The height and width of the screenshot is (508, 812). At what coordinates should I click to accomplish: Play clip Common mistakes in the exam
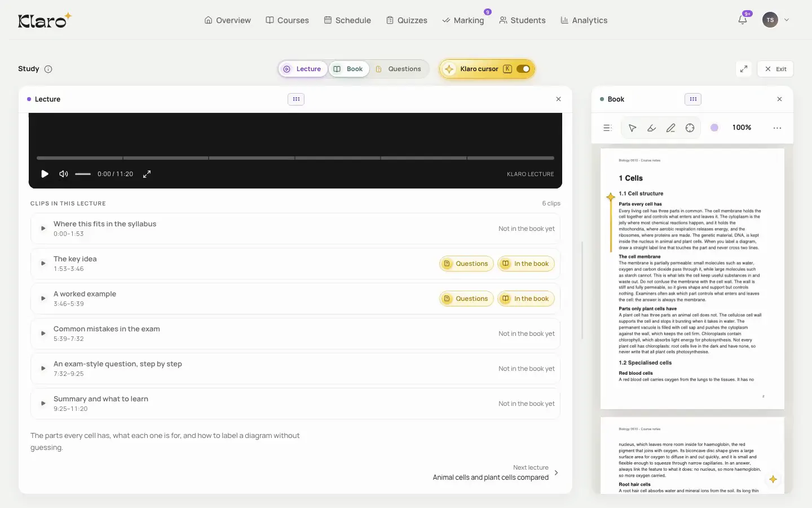[x=43, y=334]
